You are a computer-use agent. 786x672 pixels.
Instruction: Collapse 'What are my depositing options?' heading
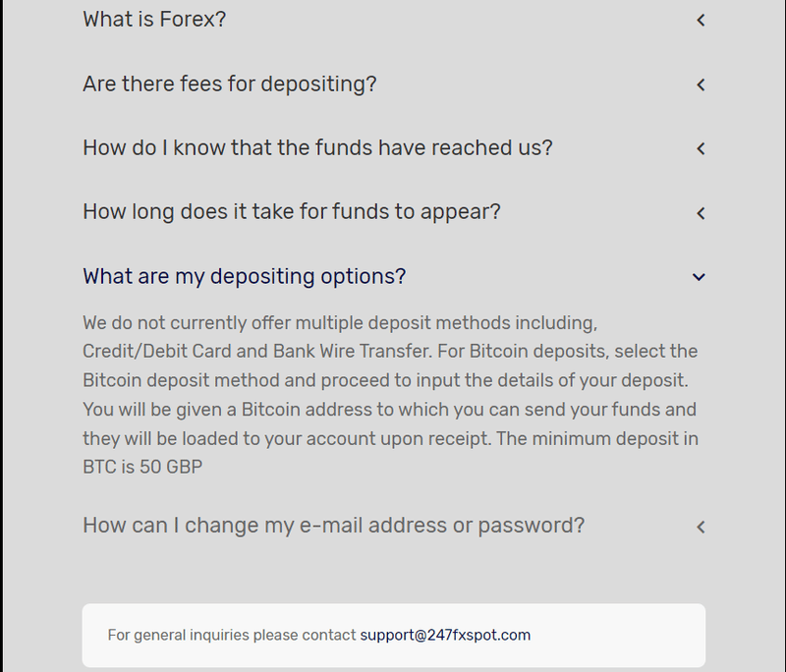click(x=244, y=277)
